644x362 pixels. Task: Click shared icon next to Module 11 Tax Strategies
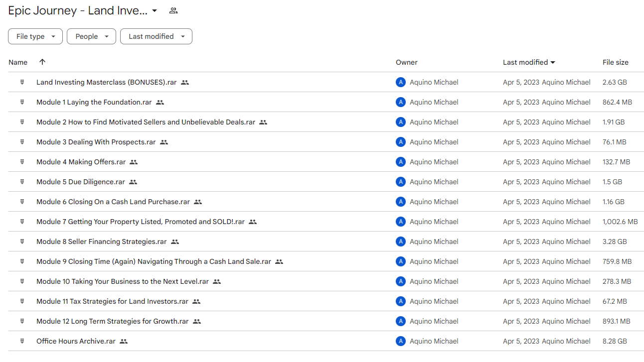coord(196,301)
